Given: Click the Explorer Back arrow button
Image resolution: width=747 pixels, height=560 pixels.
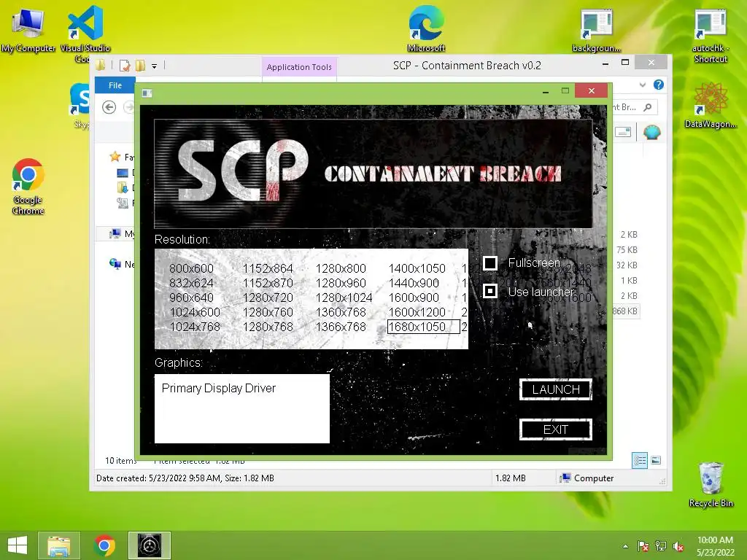Looking at the screenshot, I should tap(109, 107).
